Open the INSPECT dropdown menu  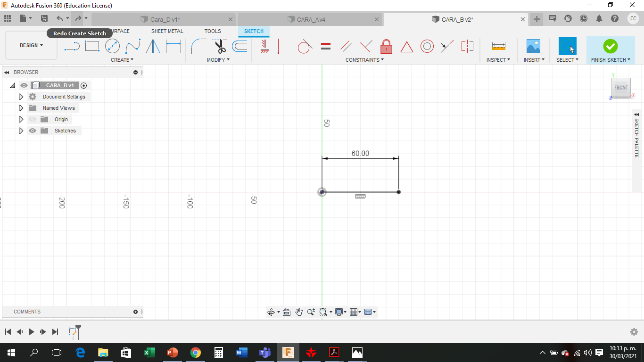[x=498, y=60]
